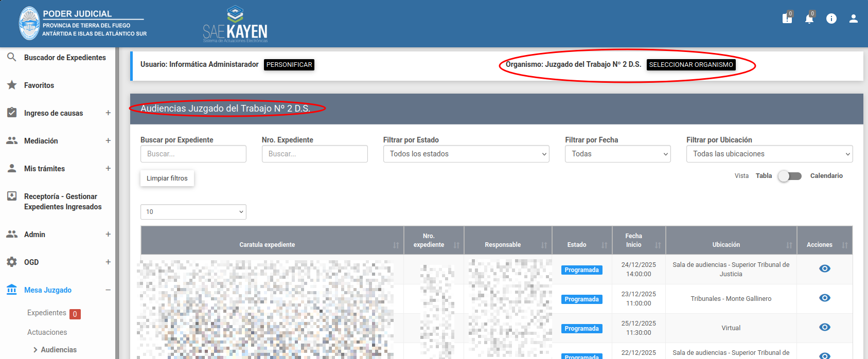Click the SELECCIONAR ORGANISMO button
The width and height of the screenshot is (868, 359).
point(690,65)
